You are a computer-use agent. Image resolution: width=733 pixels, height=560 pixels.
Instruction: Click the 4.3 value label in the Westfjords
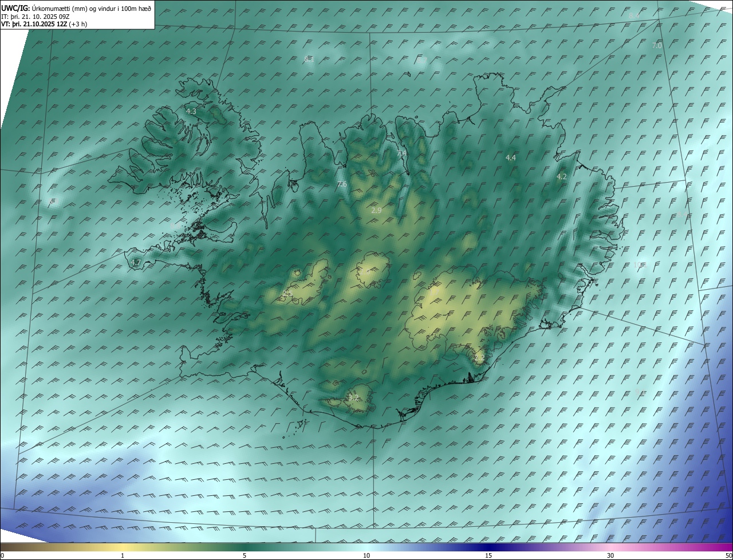[x=191, y=112]
